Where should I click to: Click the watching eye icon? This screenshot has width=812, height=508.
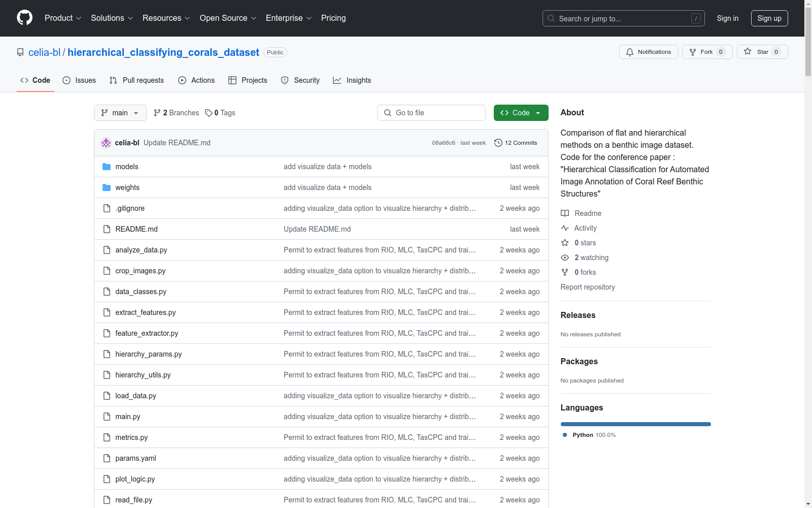pos(565,258)
